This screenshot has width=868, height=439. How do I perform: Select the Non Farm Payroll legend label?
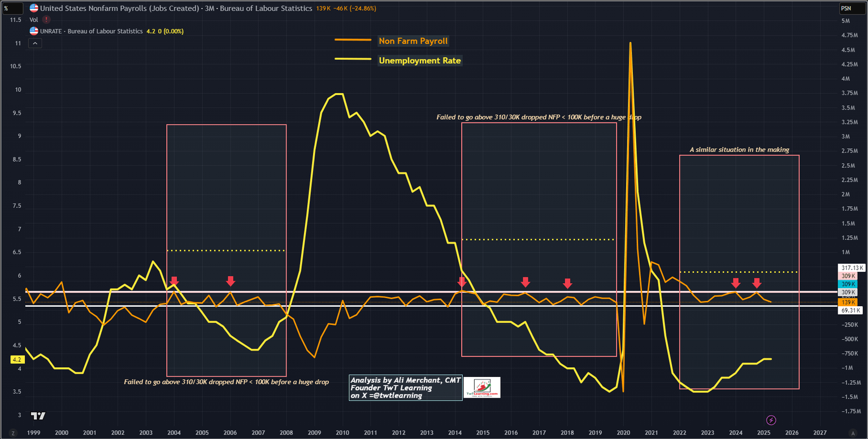click(x=413, y=41)
